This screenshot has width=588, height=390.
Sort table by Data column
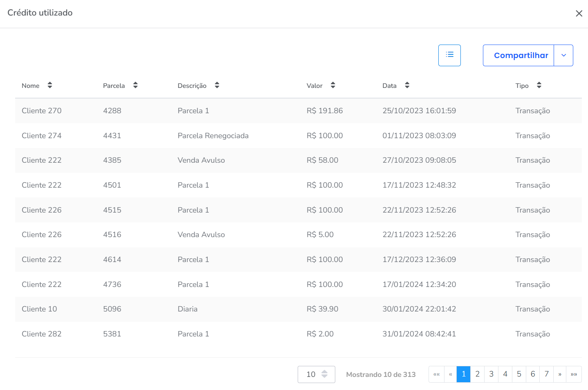point(407,85)
